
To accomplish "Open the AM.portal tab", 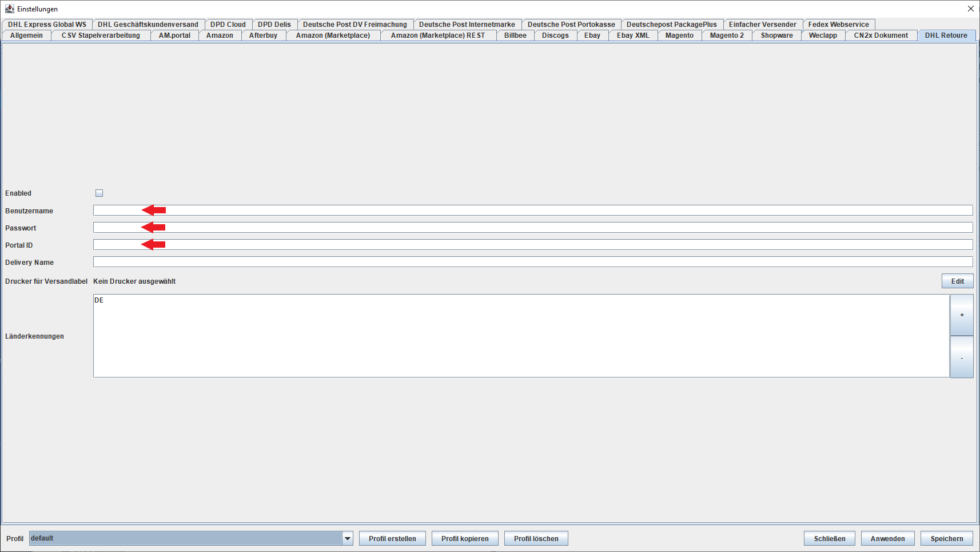I will pos(174,35).
